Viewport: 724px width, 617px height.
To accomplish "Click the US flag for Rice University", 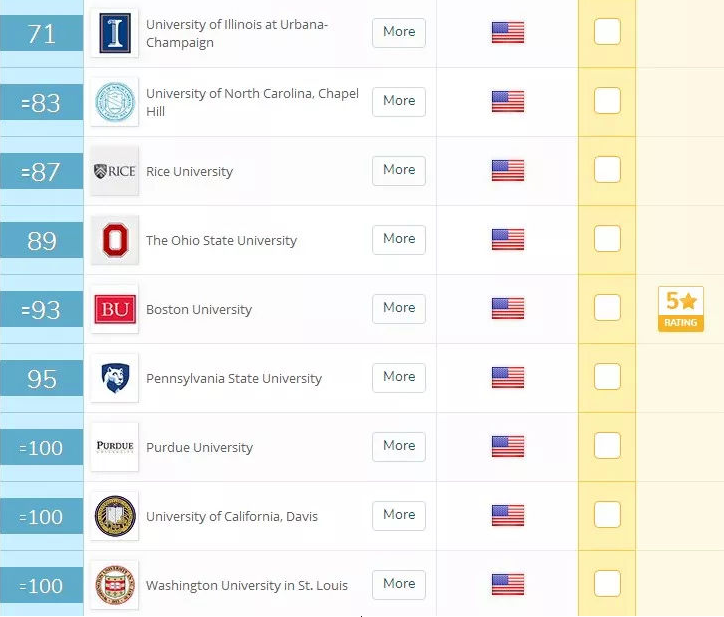I will (x=507, y=170).
